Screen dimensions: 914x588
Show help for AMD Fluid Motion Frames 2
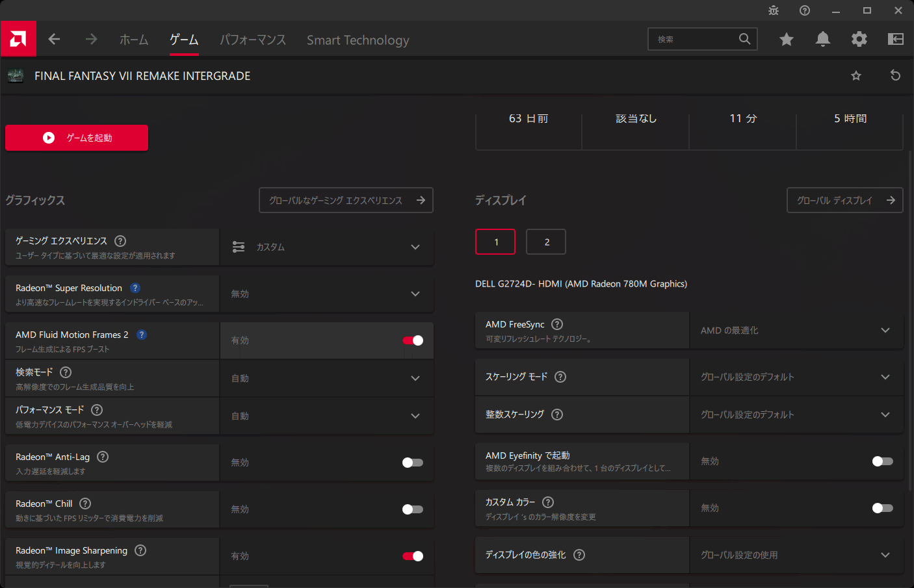(x=142, y=335)
